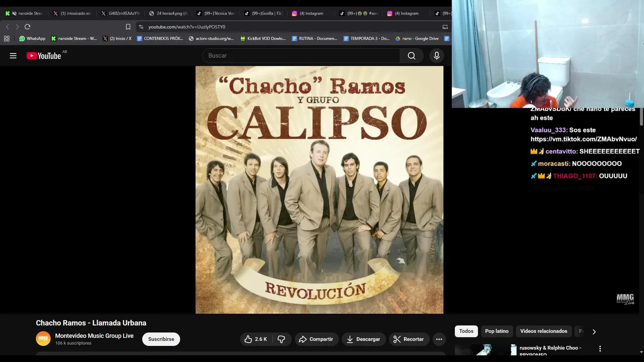Open the apps grid in bookmarks bar
Screen dimensions: 644x362
pyautogui.click(x=7, y=38)
